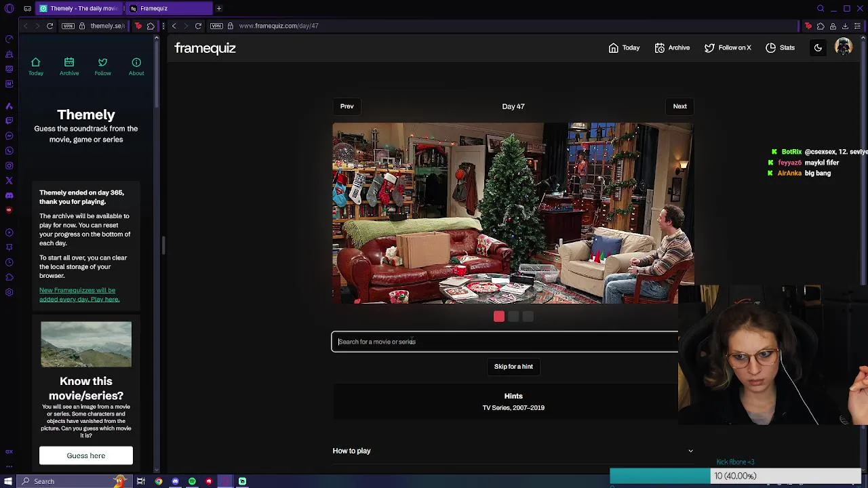
Task: Open the Windows Start menu
Action: [8, 481]
